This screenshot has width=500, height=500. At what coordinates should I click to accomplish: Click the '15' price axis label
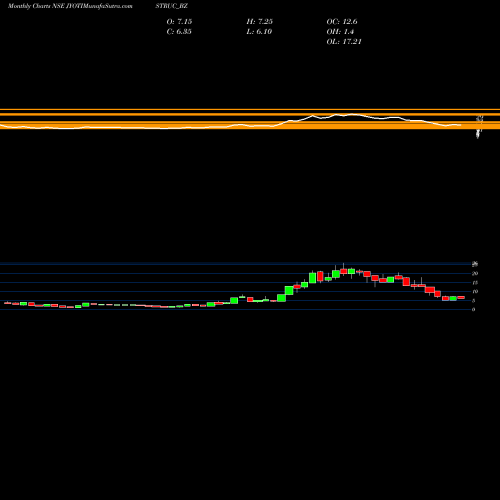[x=475, y=283]
